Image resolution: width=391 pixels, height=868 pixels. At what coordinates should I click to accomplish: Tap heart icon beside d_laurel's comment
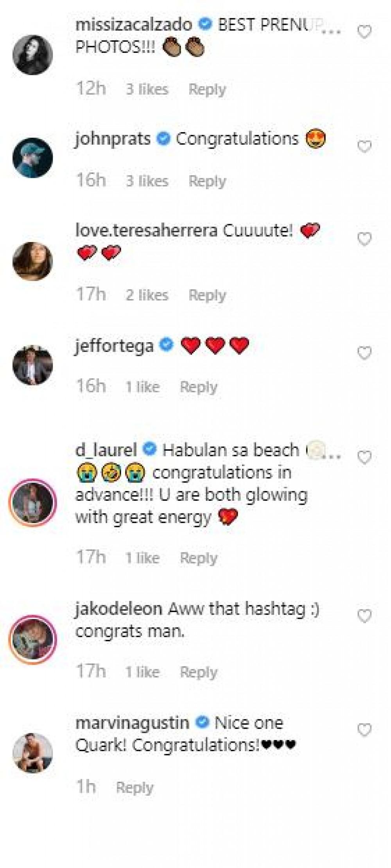pyautogui.click(x=364, y=457)
